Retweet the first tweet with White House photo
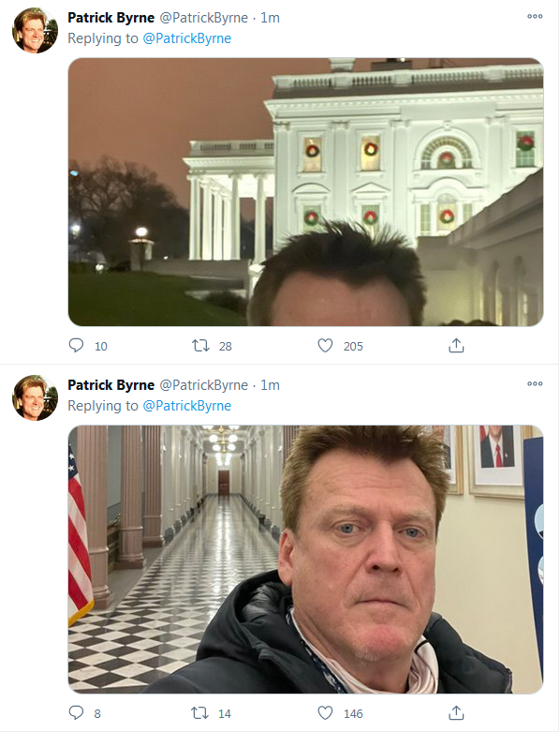Viewport: 560px width, 732px height. click(x=200, y=346)
